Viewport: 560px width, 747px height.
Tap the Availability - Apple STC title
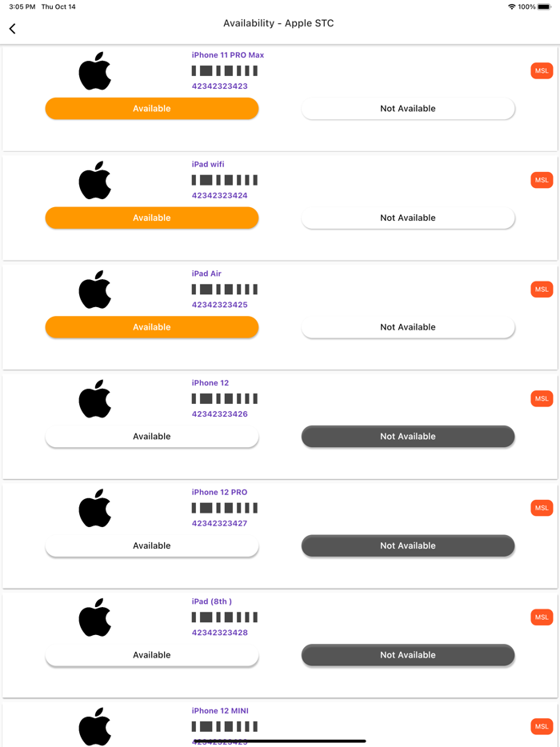(279, 23)
